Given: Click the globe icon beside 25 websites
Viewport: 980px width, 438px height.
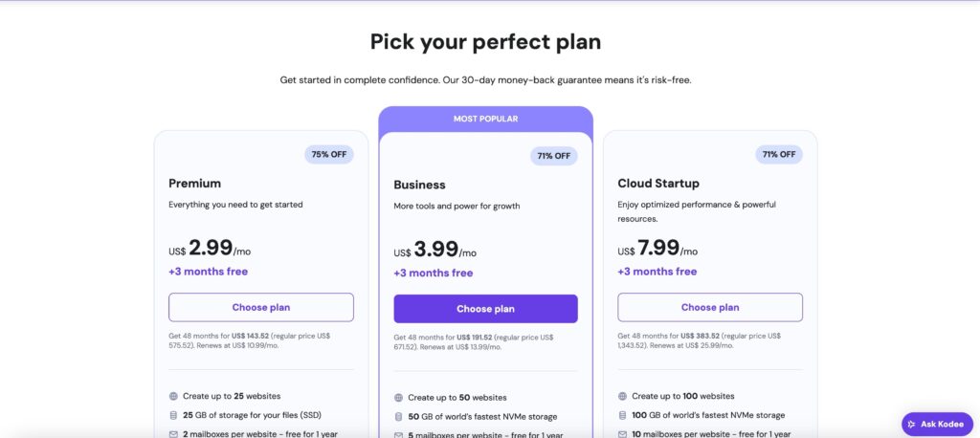Looking at the screenshot, I should [x=173, y=396].
